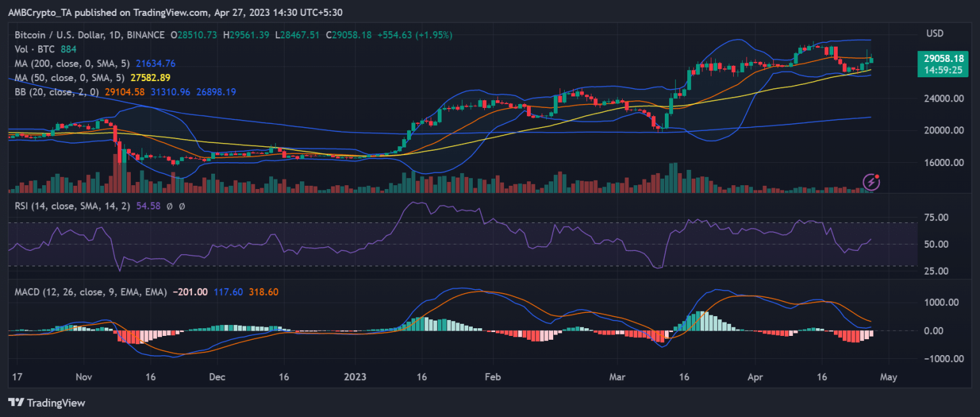Viewport: 980px width, 417px height.
Task: Click the BB (20, close, 2, 0) legend
Action: [56, 92]
